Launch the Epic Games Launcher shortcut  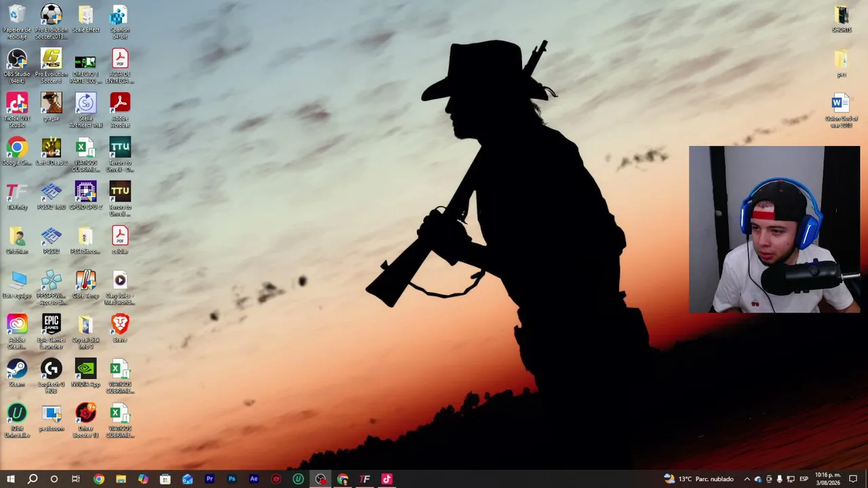click(52, 332)
